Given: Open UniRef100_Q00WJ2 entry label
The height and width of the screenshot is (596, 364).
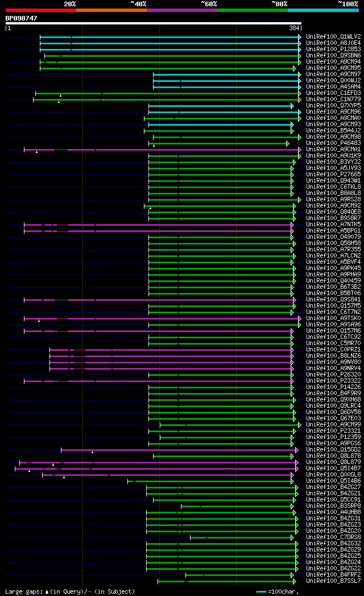Looking at the screenshot, I should [333, 81].
